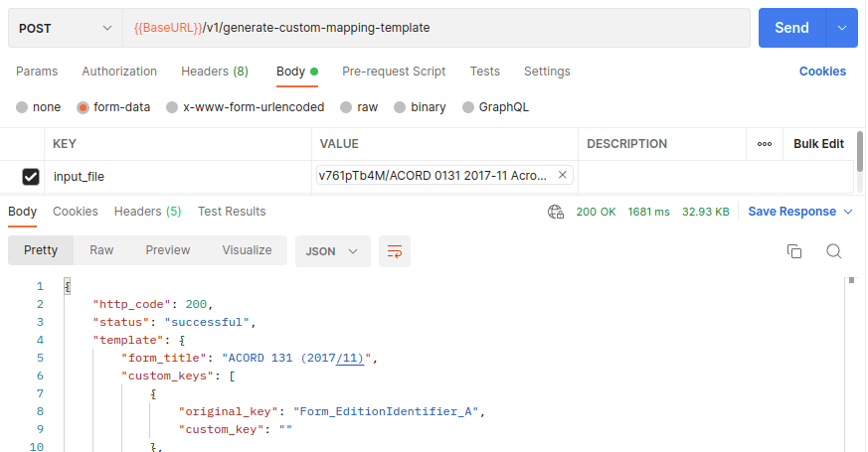
Task: Select the GraphQL body type
Action: click(x=468, y=107)
